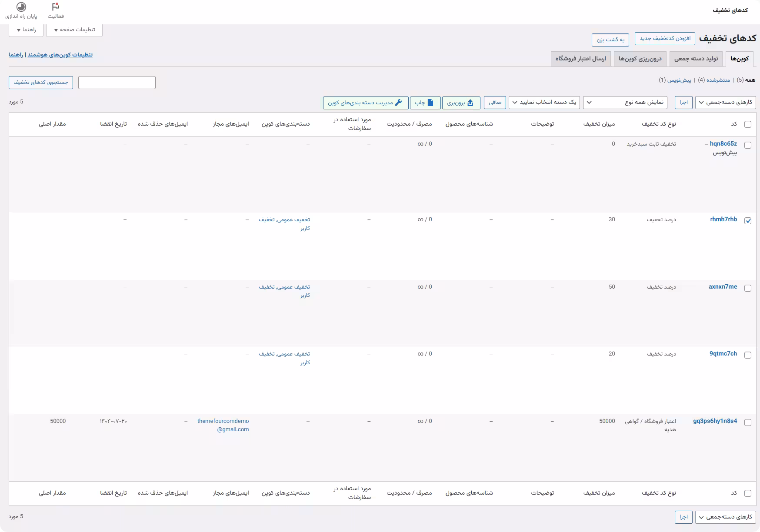The height and width of the screenshot is (532, 760).
Task: Click themefourcomdemo@gmail.com allowed email
Action: point(223,425)
